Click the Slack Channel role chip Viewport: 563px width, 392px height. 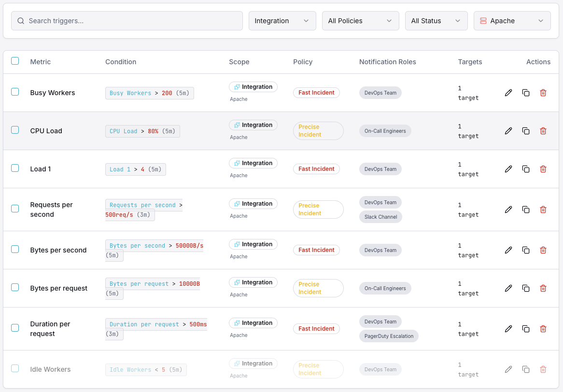coord(380,217)
